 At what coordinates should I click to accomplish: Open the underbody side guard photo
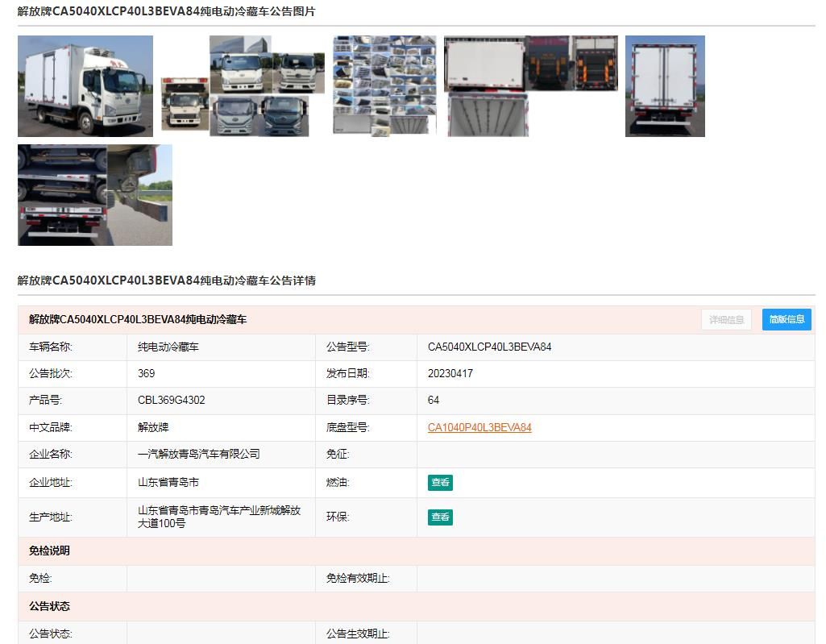click(x=95, y=195)
